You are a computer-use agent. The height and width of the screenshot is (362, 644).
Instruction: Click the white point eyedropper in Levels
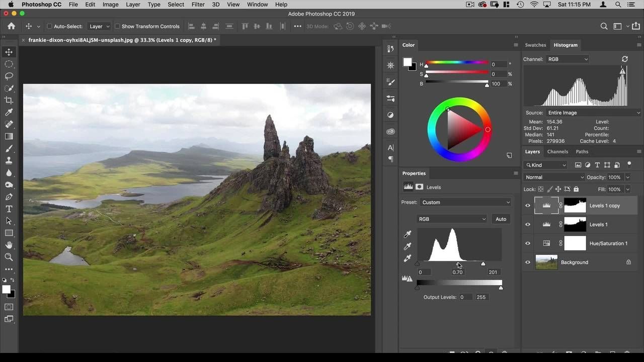(408, 258)
